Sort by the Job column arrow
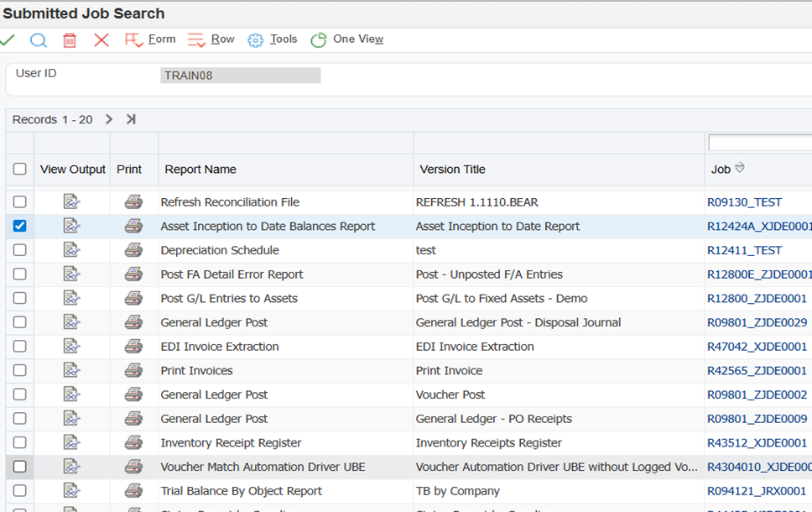The width and height of the screenshot is (812, 512). (x=740, y=169)
